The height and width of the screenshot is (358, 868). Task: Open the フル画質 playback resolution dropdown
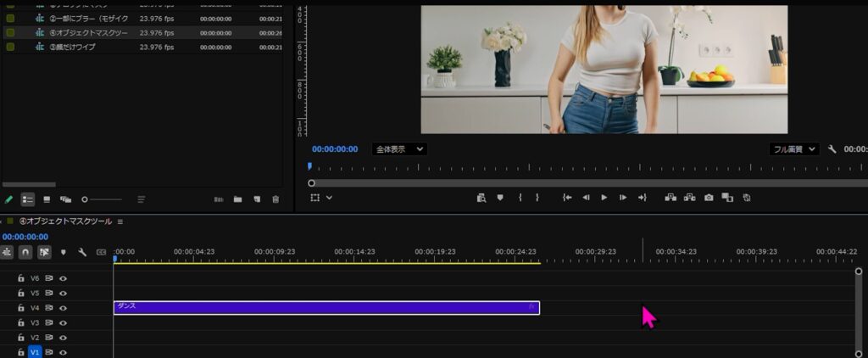pyautogui.click(x=793, y=149)
